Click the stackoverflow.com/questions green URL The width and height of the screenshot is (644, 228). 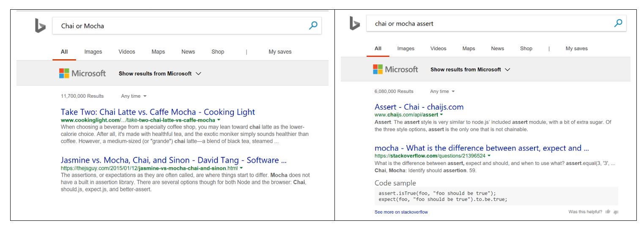click(x=430, y=156)
